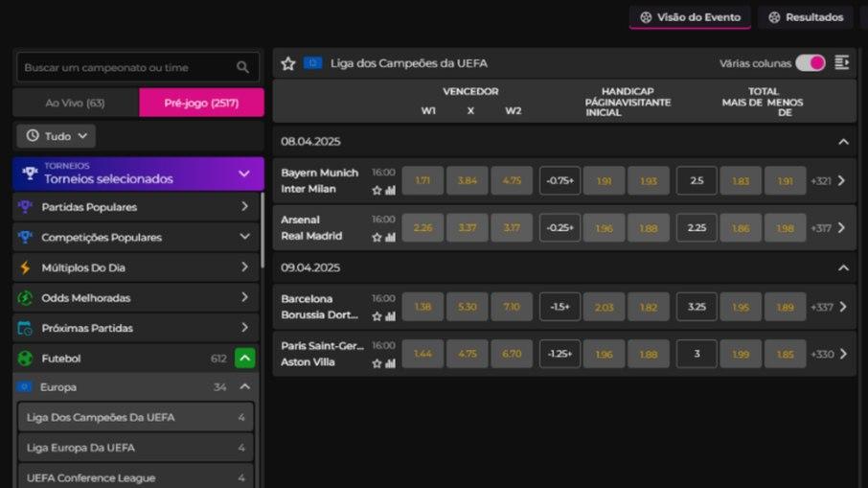The height and width of the screenshot is (488, 868).
Task: Open statistics chart for Paris Saint-Germain match
Action: click(x=391, y=364)
